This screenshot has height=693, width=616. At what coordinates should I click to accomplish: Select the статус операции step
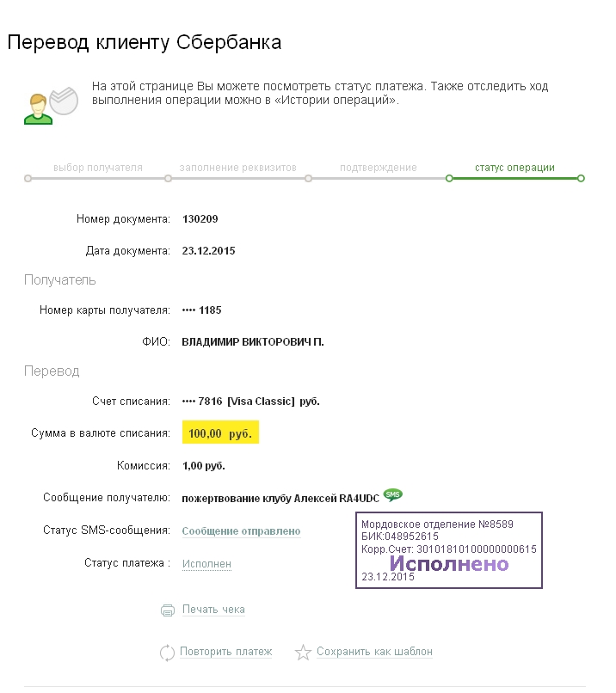(x=514, y=168)
